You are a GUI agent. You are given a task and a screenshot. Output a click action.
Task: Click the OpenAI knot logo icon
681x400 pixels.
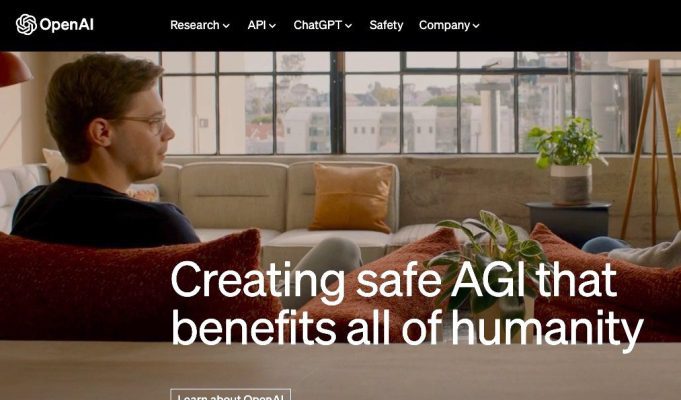point(26,24)
